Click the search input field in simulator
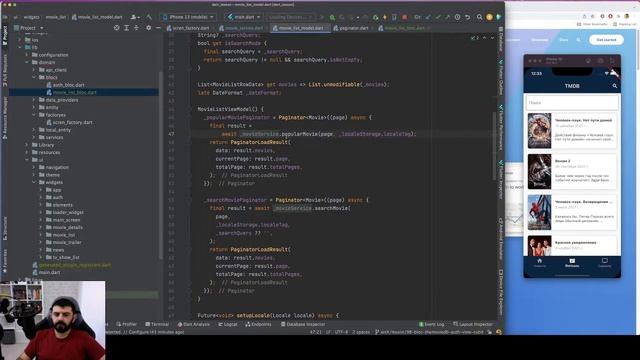Image resolution: width=640 pixels, height=360 pixels. [x=572, y=102]
